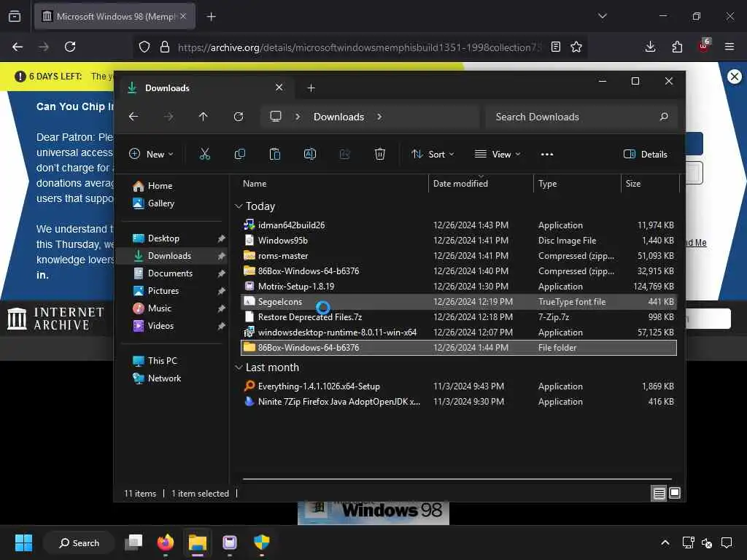The height and width of the screenshot is (560, 747).
Task: Click the Task View icon in taskbar
Action: 134,542
